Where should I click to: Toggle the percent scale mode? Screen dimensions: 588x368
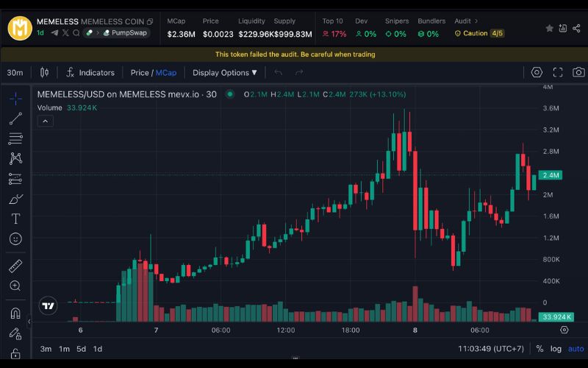click(x=539, y=349)
